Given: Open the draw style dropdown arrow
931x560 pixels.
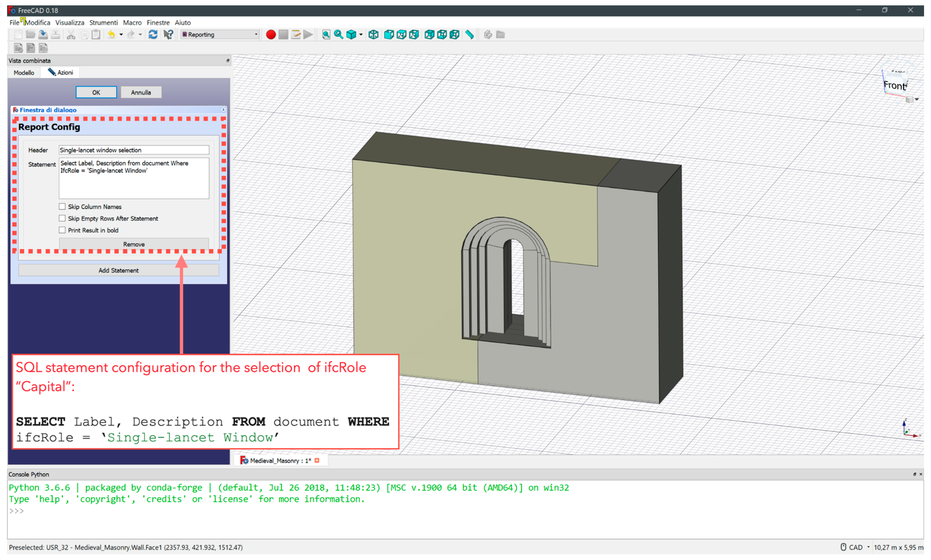Looking at the screenshot, I should click(x=361, y=35).
